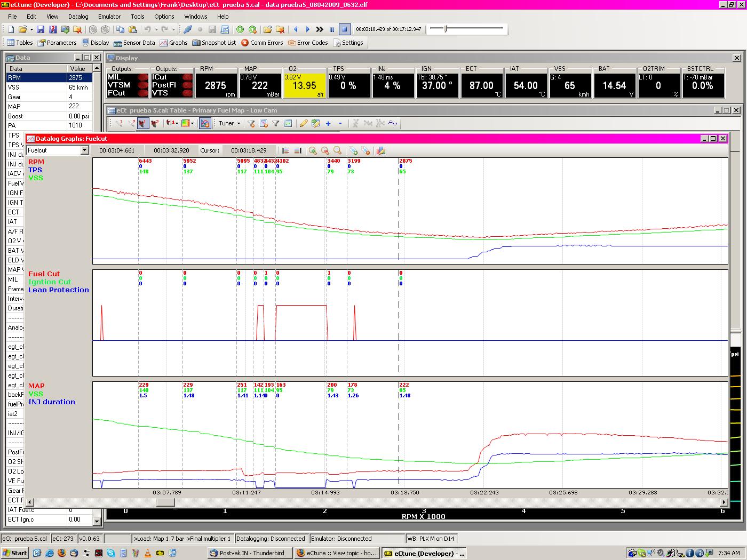Open the Snapshot List
747x560 pixels.
(214, 43)
